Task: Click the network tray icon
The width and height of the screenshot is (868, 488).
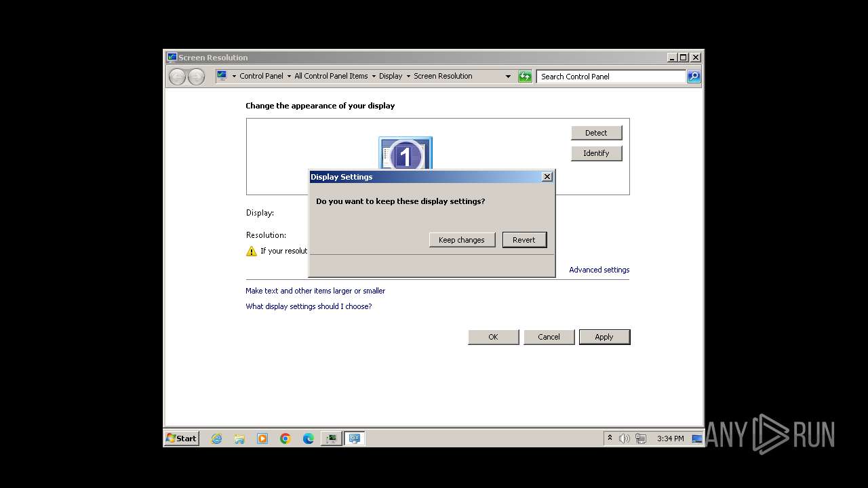Action: point(641,439)
